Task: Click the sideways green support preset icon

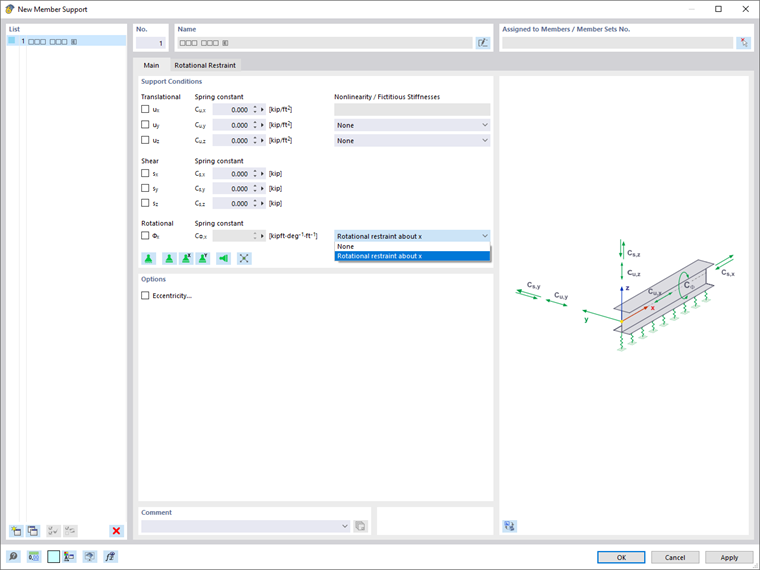Action: point(223,259)
